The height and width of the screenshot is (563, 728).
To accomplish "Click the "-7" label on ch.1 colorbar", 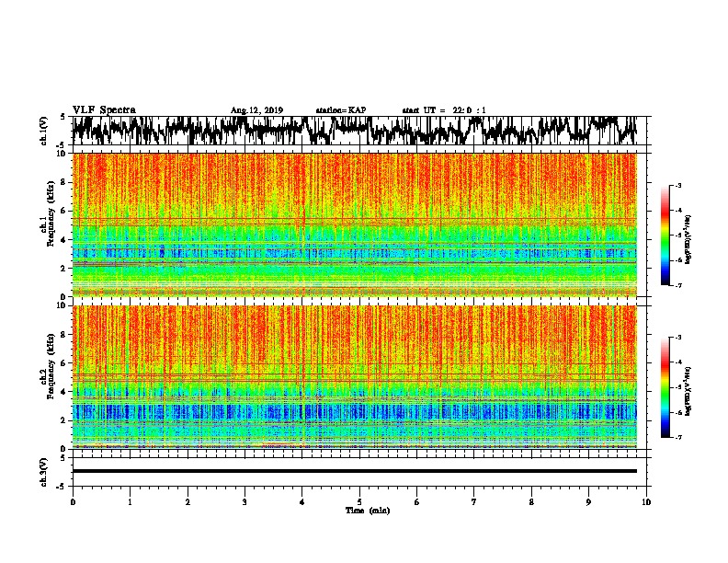I will (x=678, y=285).
